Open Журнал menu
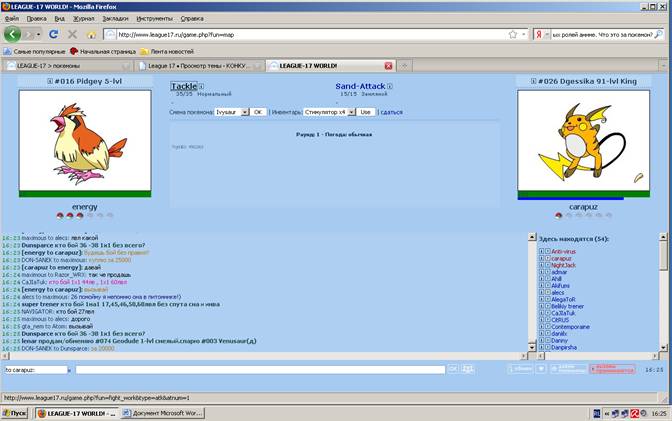This screenshot has height=421, width=672. 84,18
